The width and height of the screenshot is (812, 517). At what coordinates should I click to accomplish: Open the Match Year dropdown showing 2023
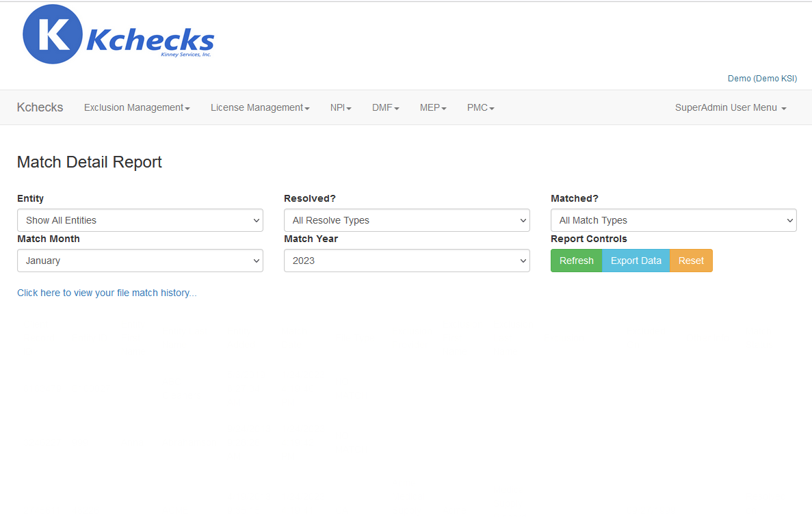point(406,261)
